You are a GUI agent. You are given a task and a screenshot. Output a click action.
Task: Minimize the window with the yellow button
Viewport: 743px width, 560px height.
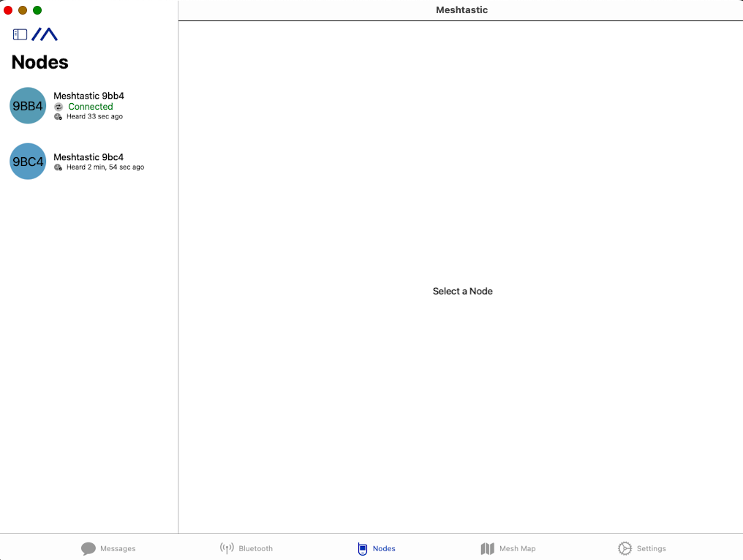point(23,10)
